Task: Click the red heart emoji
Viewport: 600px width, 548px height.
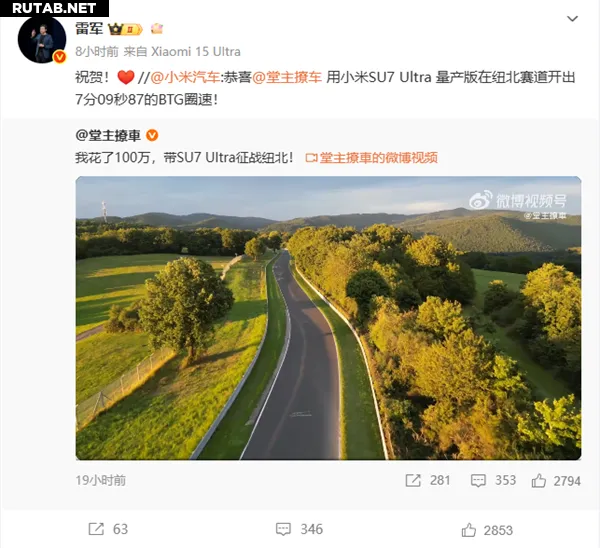Action: pos(126,77)
